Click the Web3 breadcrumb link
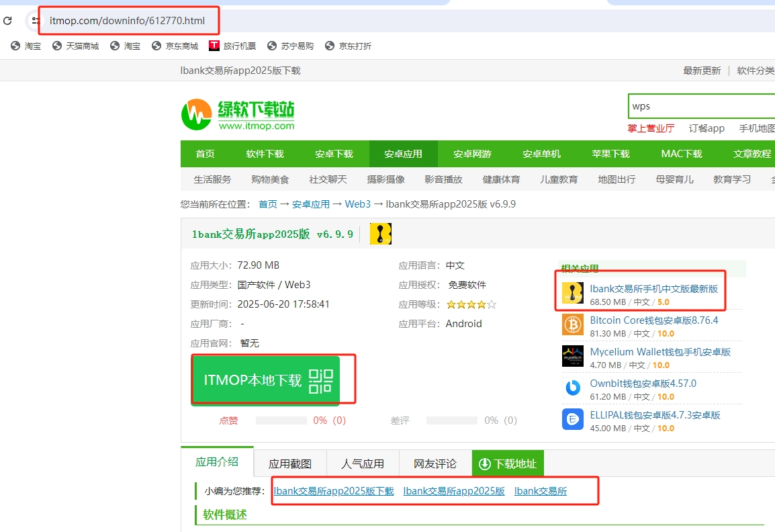Viewport: 775px width, 532px height. tap(358, 204)
